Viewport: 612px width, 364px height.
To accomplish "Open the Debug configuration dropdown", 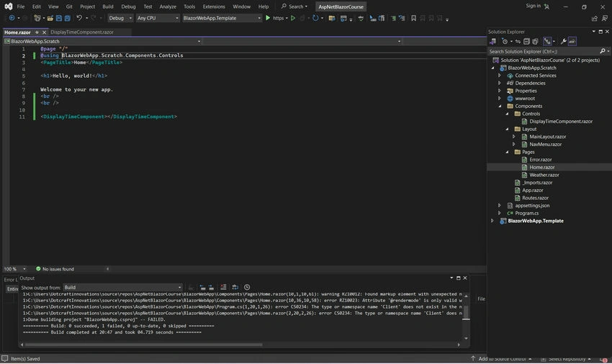I will [x=120, y=18].
